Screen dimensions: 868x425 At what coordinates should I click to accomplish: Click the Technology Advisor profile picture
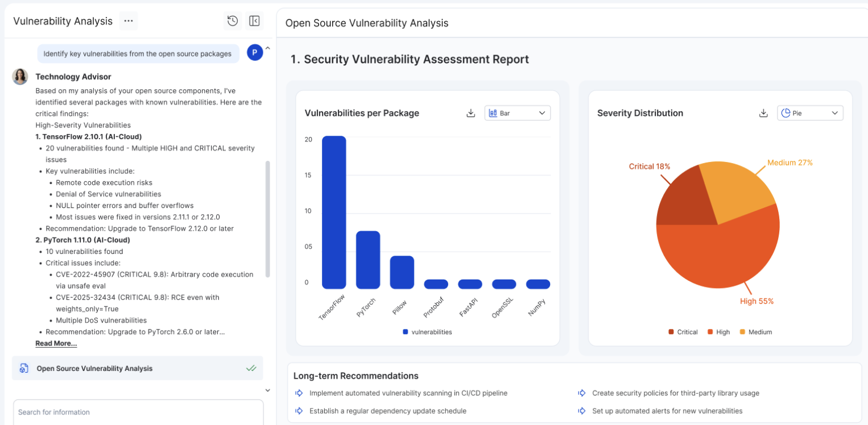point(20,77)
